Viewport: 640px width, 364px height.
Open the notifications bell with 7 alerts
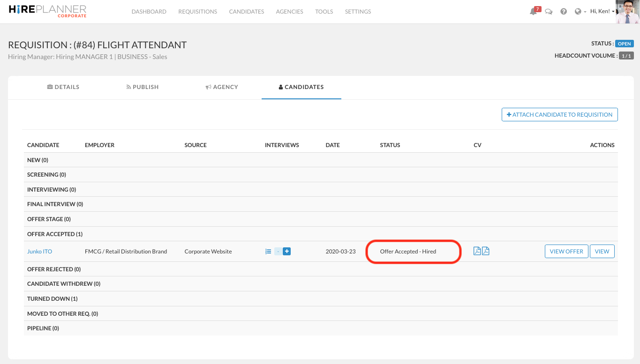pos(534,12)
